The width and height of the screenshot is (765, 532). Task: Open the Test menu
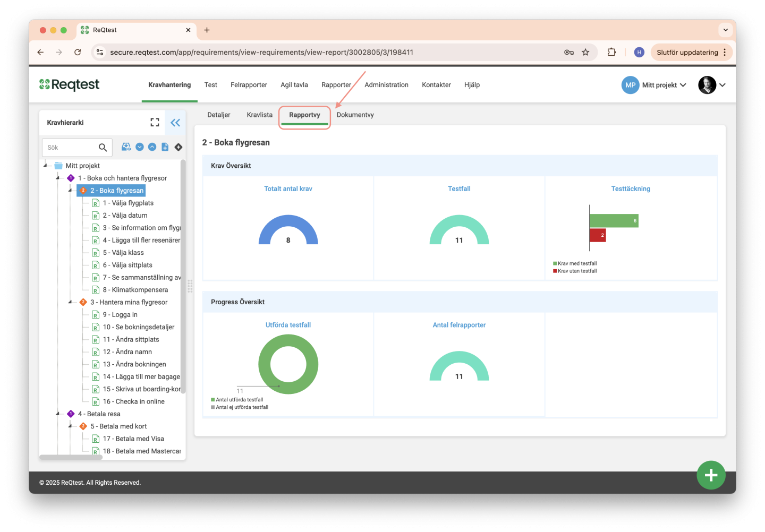(211, 85)
